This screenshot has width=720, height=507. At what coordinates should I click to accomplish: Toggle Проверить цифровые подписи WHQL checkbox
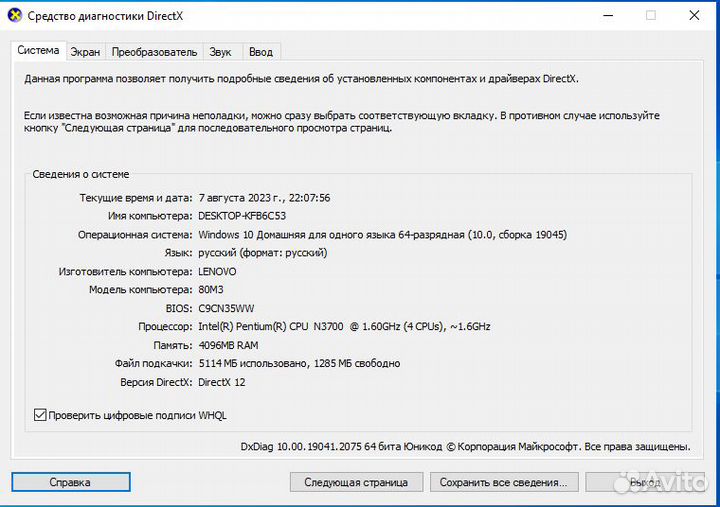coord(40,415)
